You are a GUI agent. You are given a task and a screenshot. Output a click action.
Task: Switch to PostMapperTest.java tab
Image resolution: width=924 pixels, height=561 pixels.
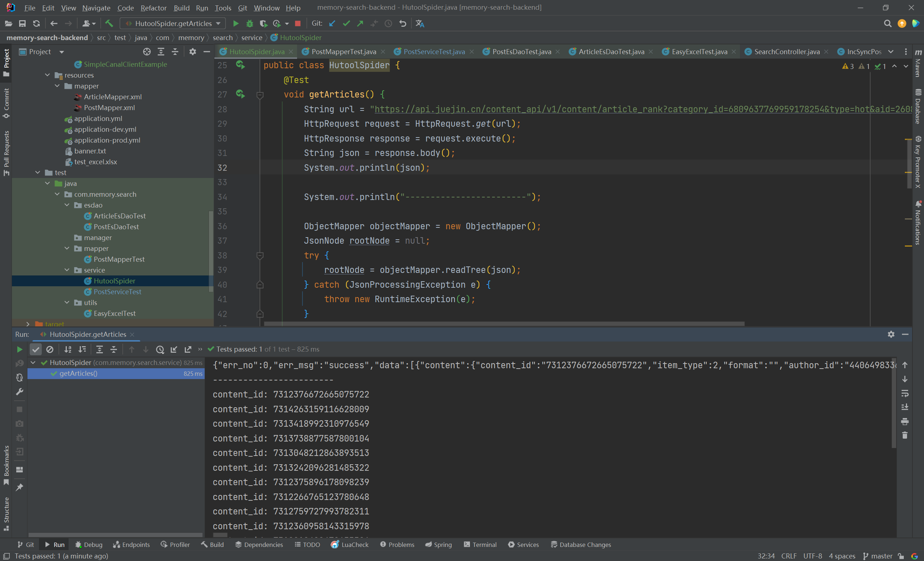(x=337, y=52)
